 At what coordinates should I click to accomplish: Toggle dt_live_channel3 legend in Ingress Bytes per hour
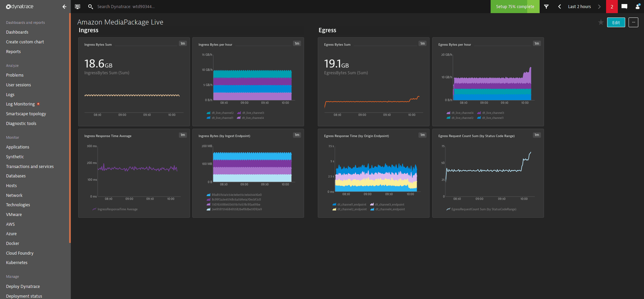tap(251, 113)
